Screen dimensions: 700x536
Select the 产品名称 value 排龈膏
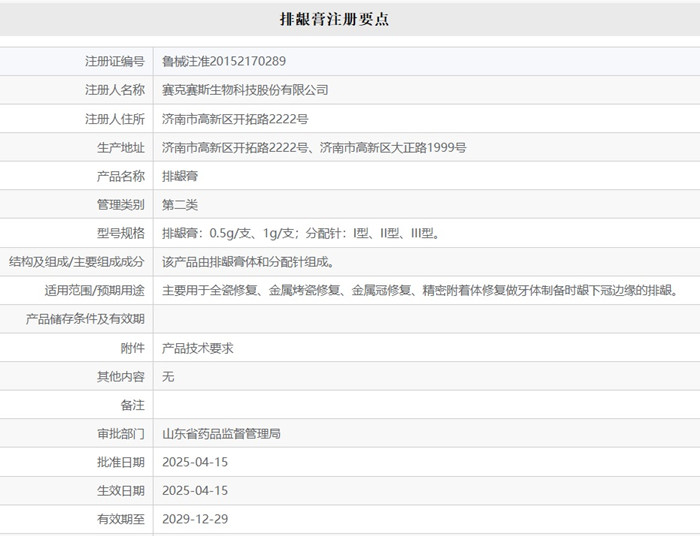(x=180, y=176)
